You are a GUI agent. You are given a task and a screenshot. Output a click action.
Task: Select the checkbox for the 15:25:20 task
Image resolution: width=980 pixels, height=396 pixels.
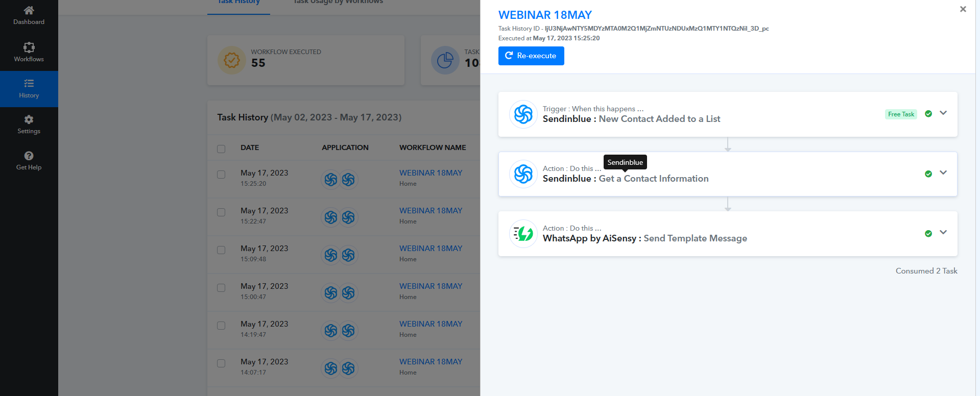(221, 175)
